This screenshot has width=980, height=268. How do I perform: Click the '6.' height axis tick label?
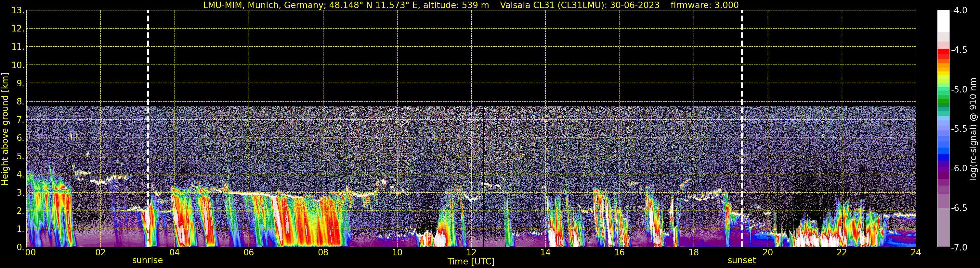[20, 138]
